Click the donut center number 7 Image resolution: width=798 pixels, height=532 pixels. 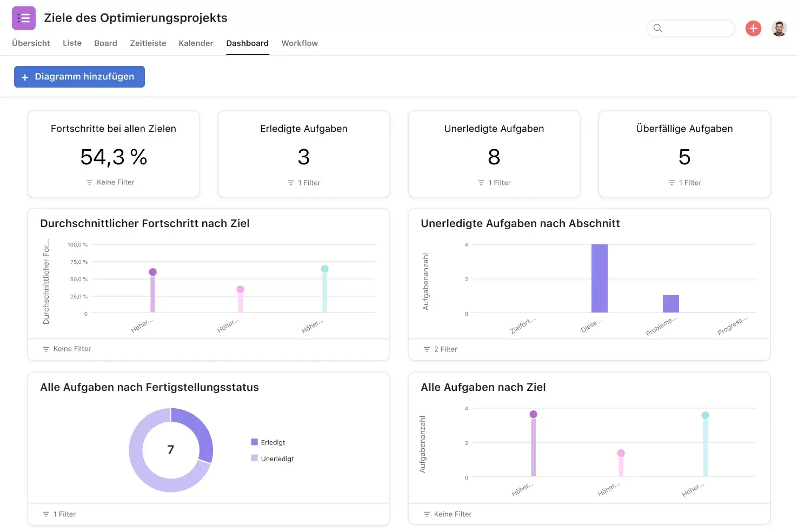coord(171,450)
